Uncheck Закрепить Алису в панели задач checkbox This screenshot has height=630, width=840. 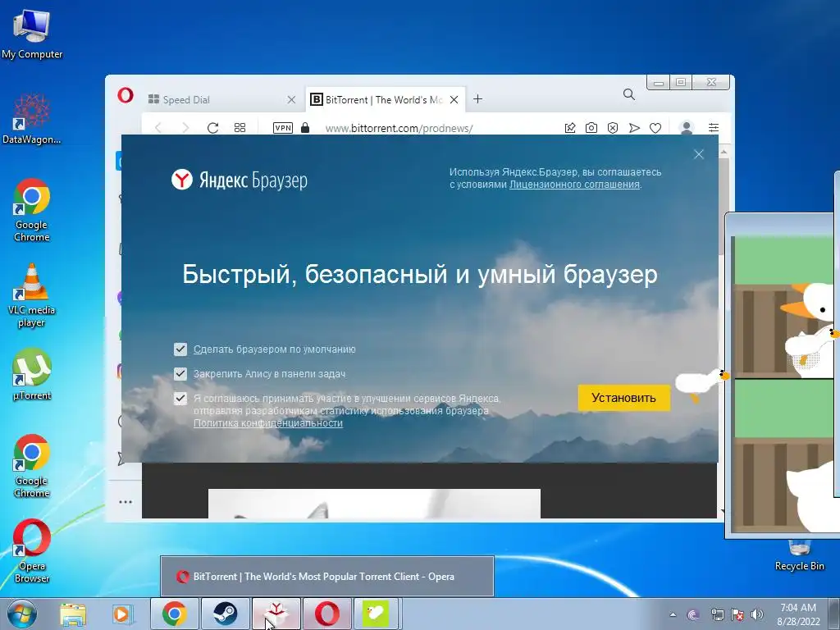tap(180, 373)
